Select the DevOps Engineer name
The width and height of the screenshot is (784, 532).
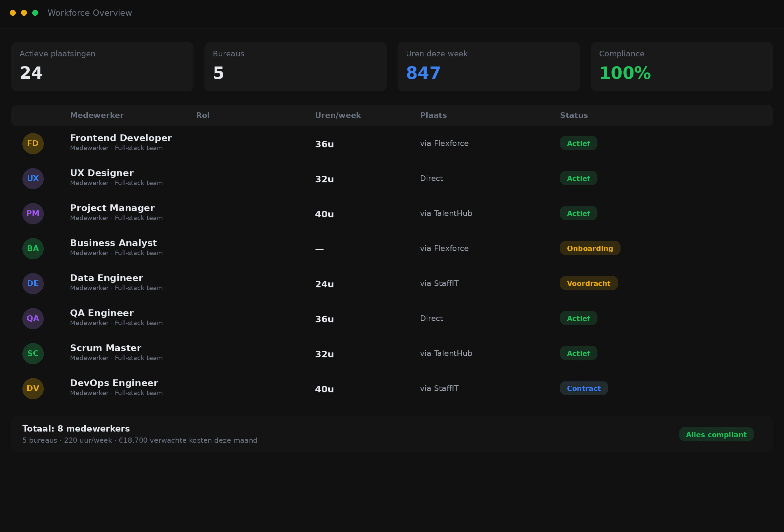pos(114,383)
